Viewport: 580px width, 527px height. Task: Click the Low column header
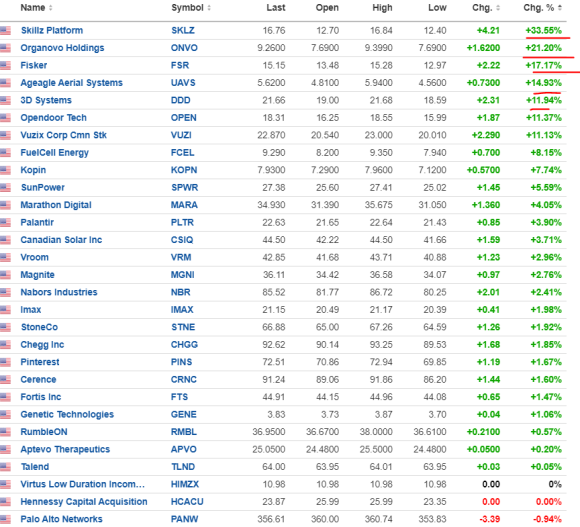[437, 8]
